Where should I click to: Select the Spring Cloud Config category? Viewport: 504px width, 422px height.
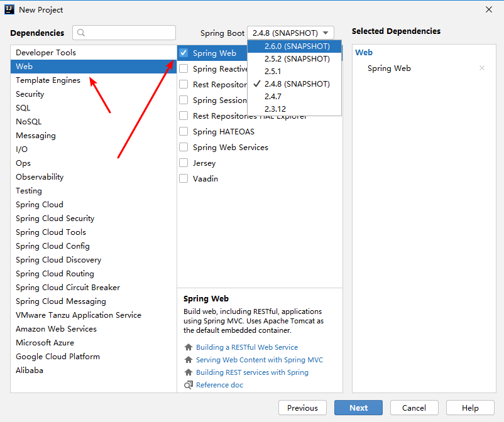(94, 246)
